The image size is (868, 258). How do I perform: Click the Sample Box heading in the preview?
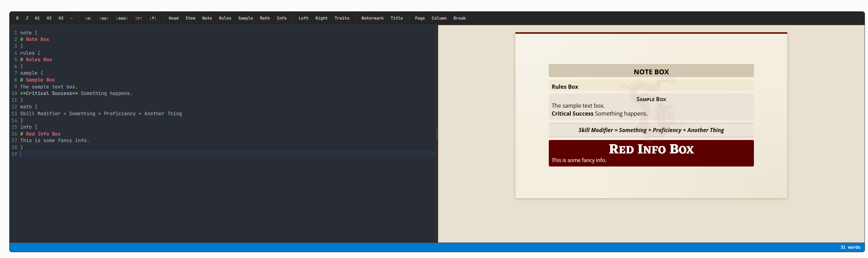click(651, 99)
